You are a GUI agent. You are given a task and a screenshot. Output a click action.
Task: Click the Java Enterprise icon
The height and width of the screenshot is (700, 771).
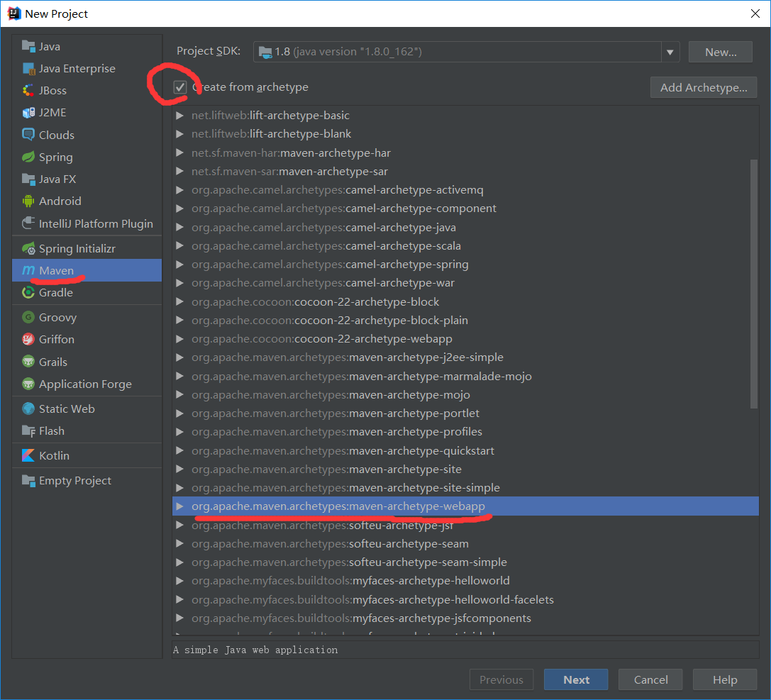tap(28, 68)
